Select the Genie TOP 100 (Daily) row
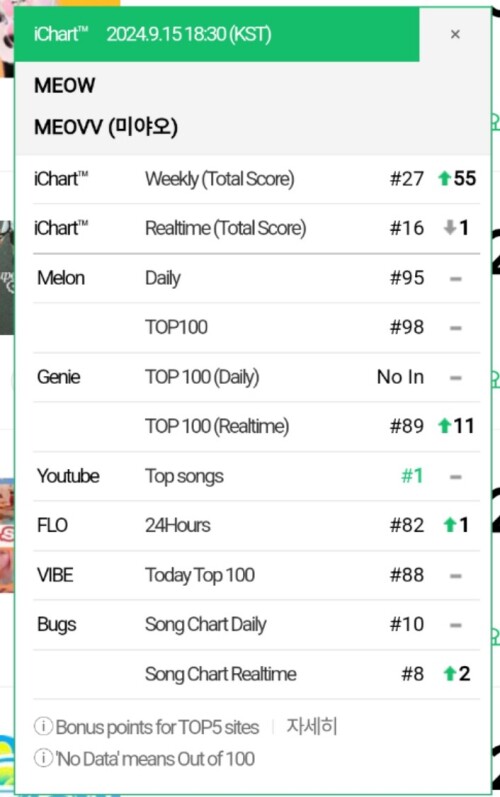This screenshot has width=500, height=797. click(257, 377)
